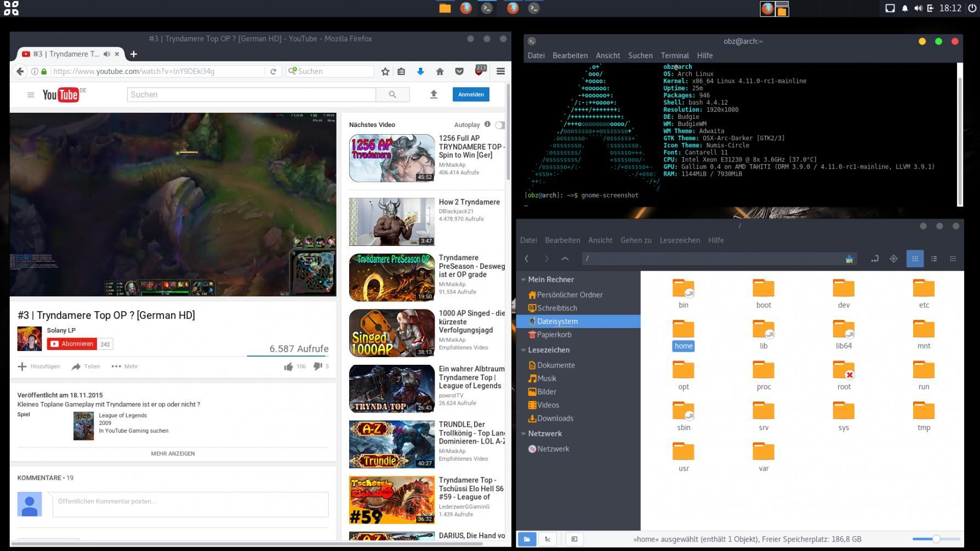Screen dimensions: 980x551
Task: Open the YouTube guide hamburger menu
Action: 31,95
